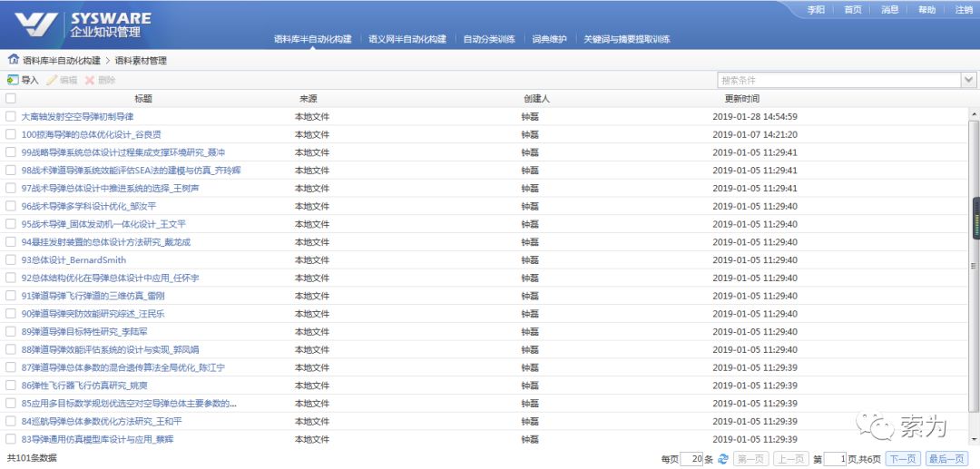
Task: Click the 共101条数据 status text
Action: (32, 458)
